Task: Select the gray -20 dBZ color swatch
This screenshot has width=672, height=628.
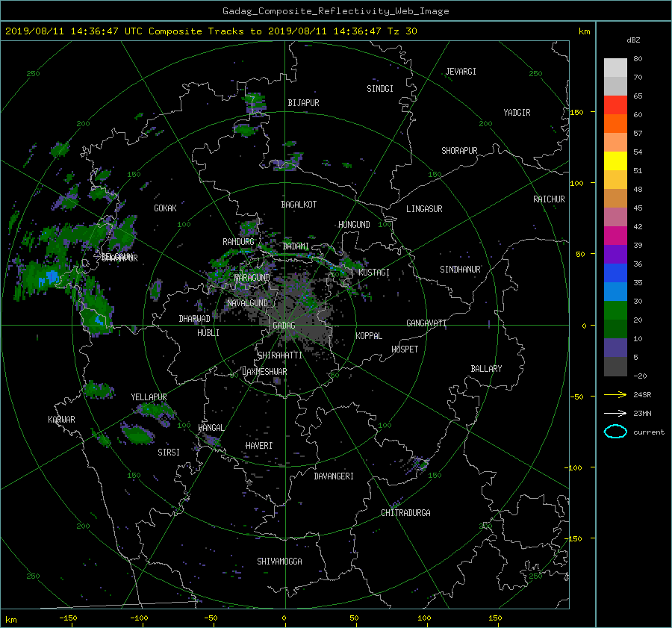Action: 615,366
